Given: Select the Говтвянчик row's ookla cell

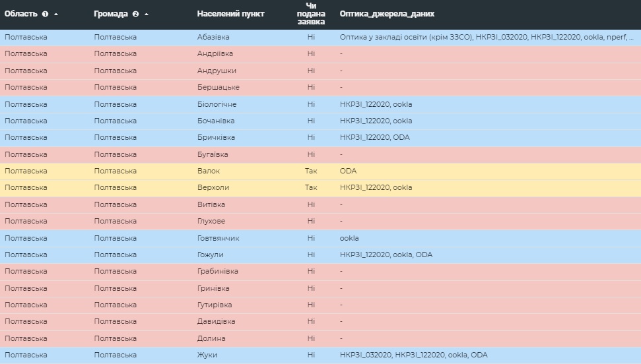Looking at the screenshot, I should click(x=349, y=238).
